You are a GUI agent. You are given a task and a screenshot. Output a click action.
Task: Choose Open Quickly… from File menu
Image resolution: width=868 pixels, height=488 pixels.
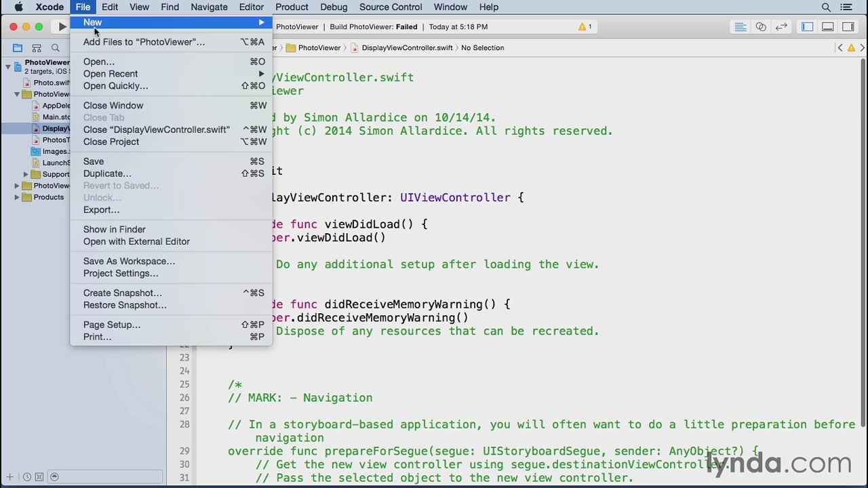coord(171,86)
